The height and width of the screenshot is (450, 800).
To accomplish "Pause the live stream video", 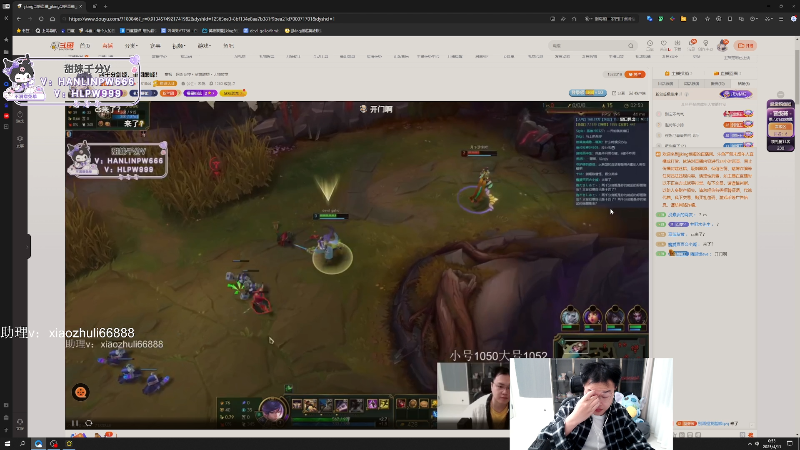I will 75,423.
